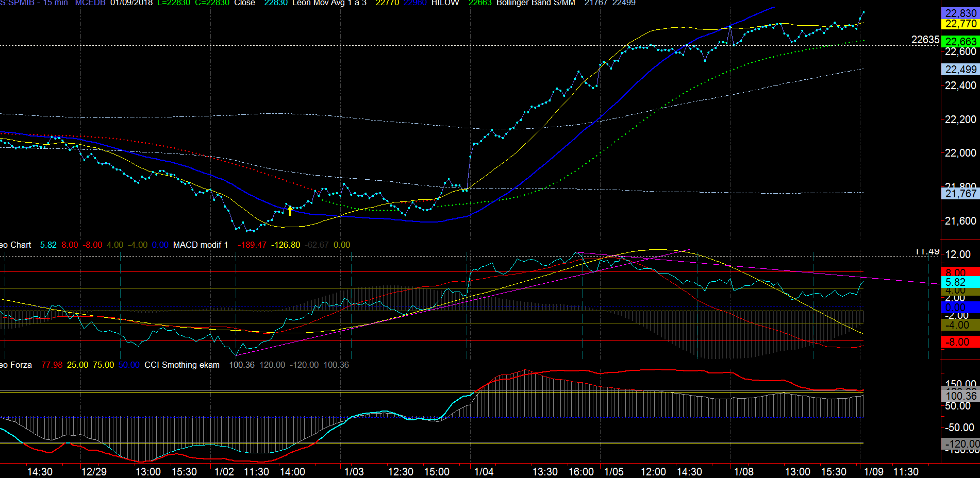Viewport: 980px width, 478px height.
Task: Click the -50.00 CCI axis label
Action: tap(959, 428)
